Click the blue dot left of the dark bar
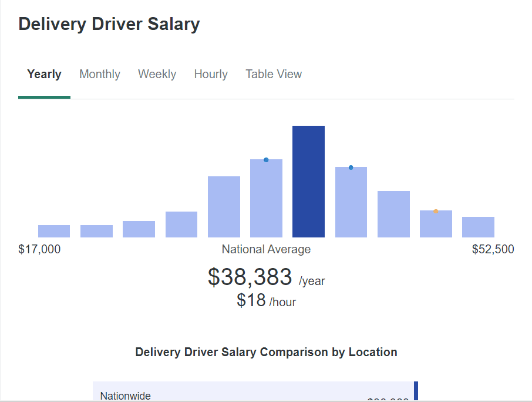This screenshot has height=402, width=532. pos(266,160)
